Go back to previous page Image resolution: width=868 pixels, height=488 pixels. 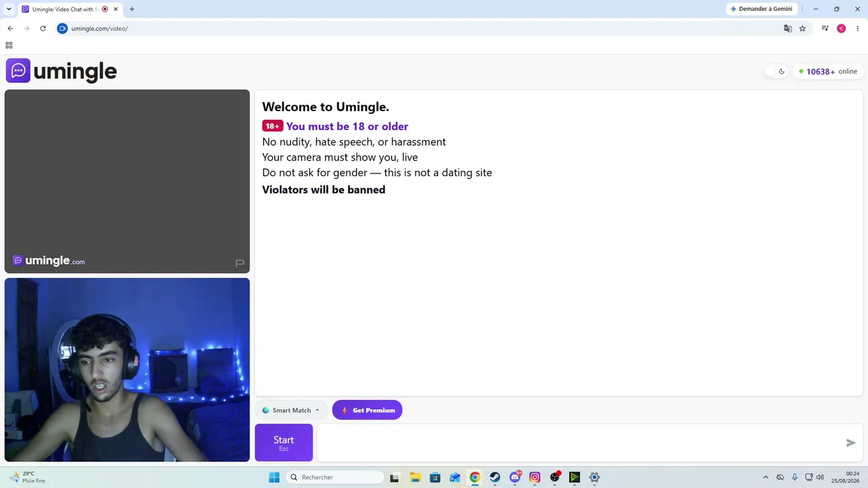10,28
